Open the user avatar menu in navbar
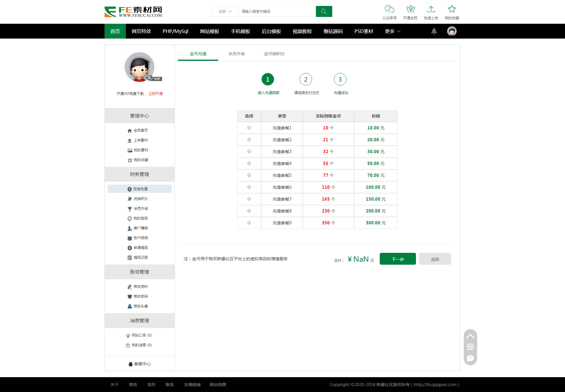 (452, 31)
